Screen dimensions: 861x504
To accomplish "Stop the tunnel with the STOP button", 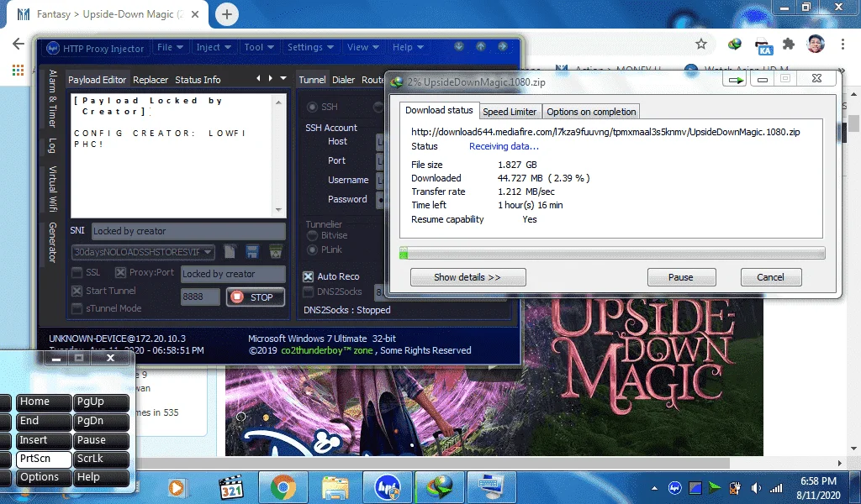I will coord(256,297).
